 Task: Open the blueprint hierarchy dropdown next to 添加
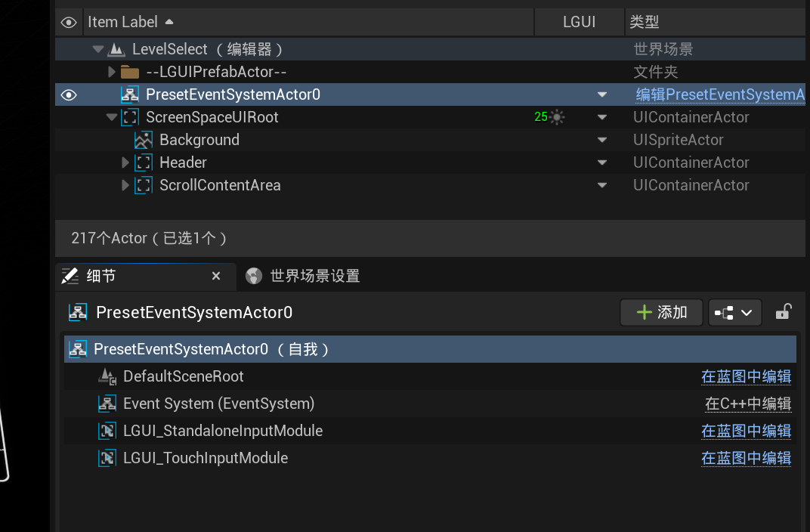click(x=734, y=313)
